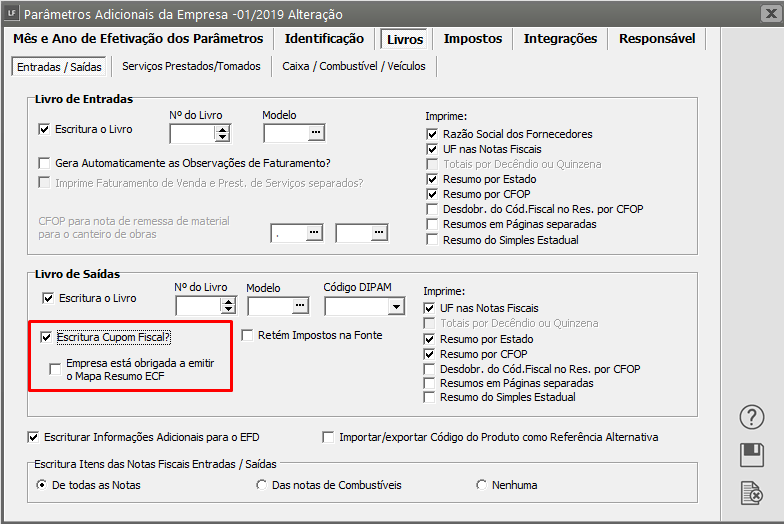Close the Parâmetros Adicionais window
This screenshot has width=784, height=524.
[x=771, y=13]
